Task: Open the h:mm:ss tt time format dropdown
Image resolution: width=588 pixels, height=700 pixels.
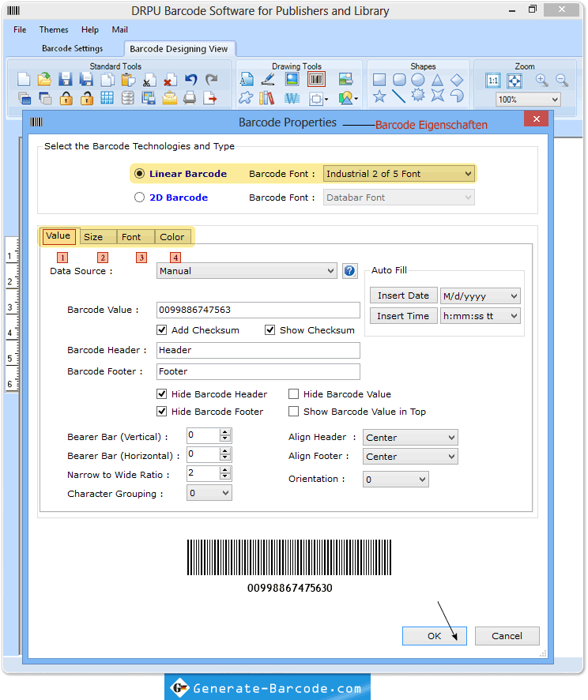Action: [480, 316]
